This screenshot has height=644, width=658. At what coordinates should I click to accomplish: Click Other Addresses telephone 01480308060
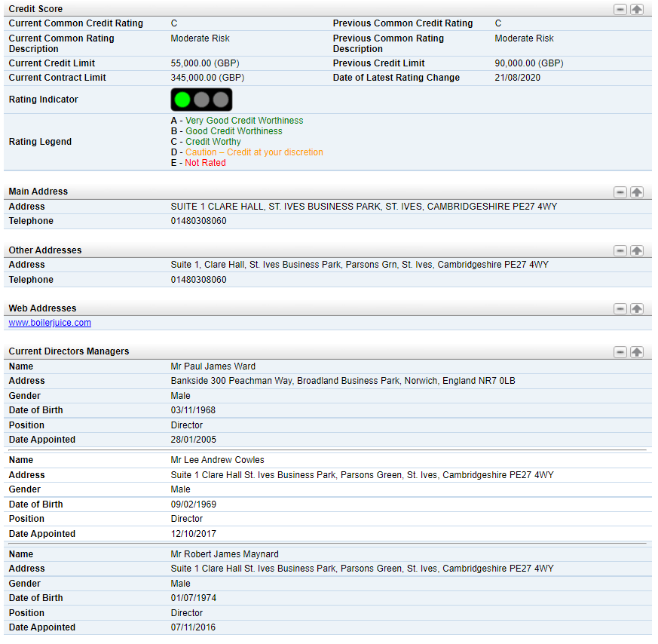coord(198,280)
